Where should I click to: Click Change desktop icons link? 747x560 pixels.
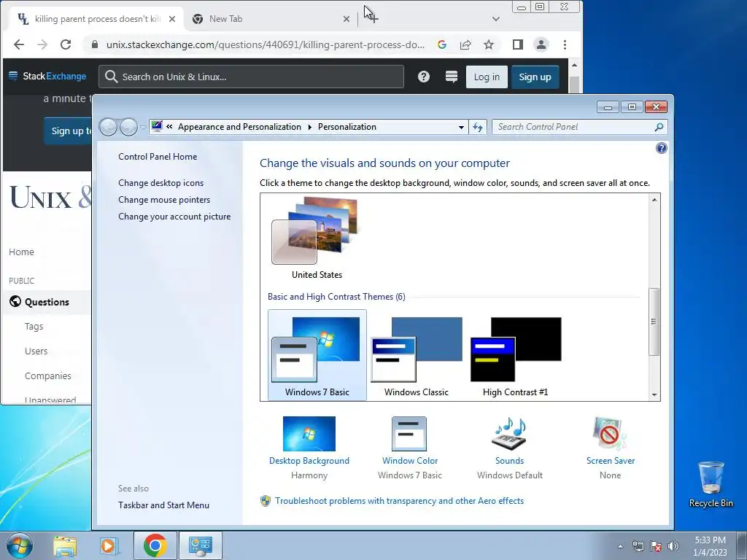tap(161, 183)
